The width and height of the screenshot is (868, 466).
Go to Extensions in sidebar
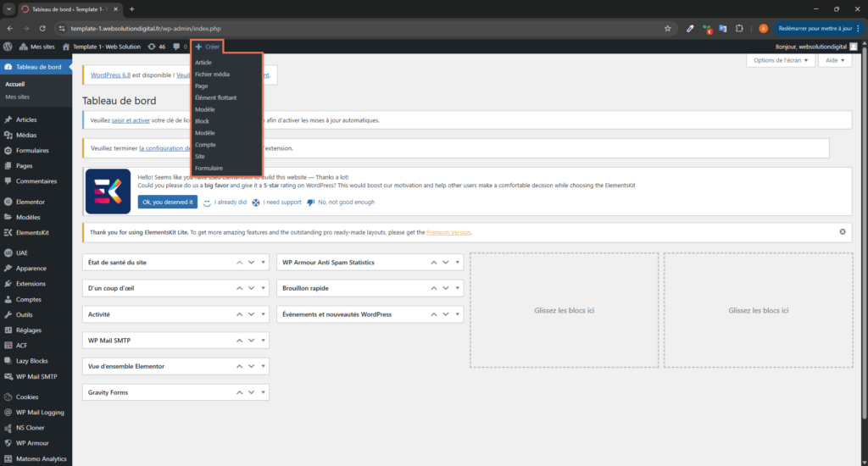point(31,284)
